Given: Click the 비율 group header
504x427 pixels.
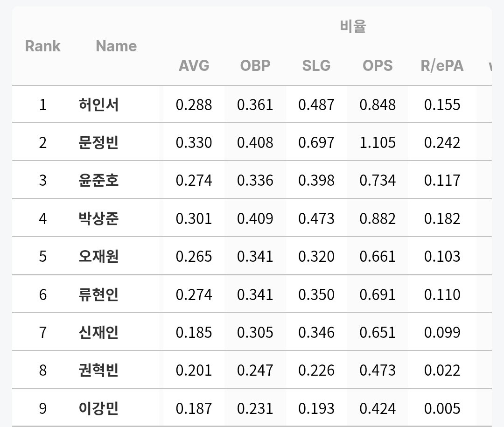Looking at the screenshot, I should pos(353,26).
